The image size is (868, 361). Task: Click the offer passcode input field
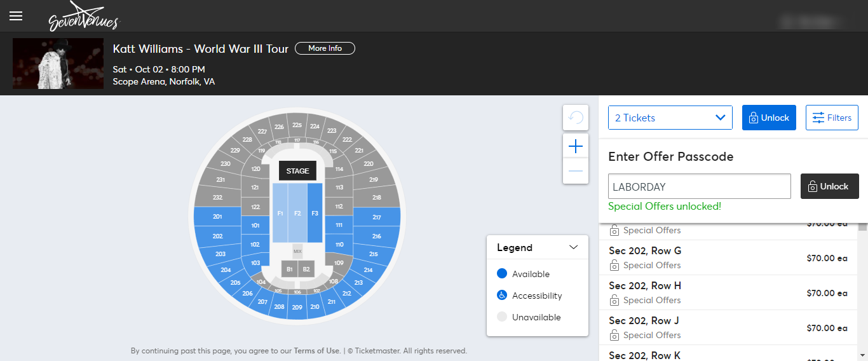(x=699, y=187)
